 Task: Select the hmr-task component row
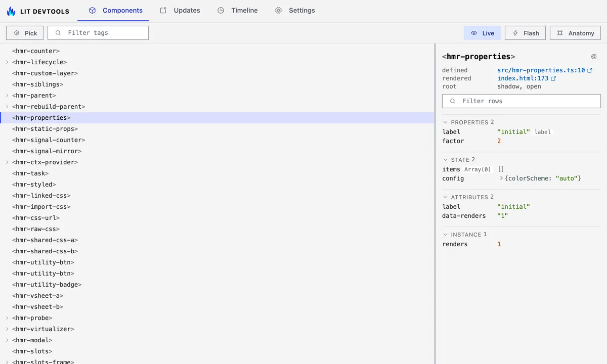tap(217, 173)
